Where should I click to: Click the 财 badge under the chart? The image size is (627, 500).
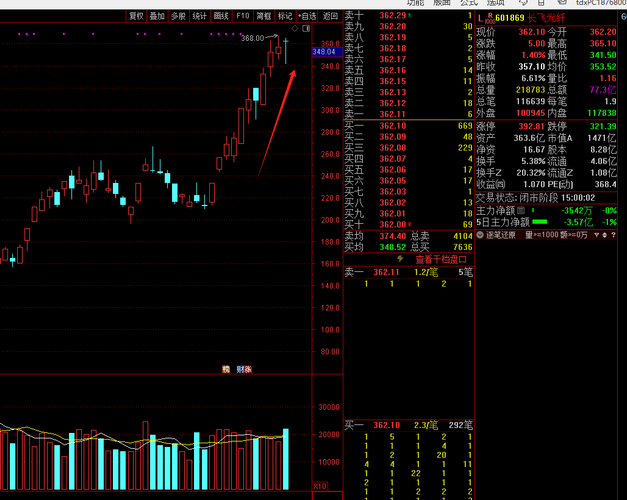240,369
